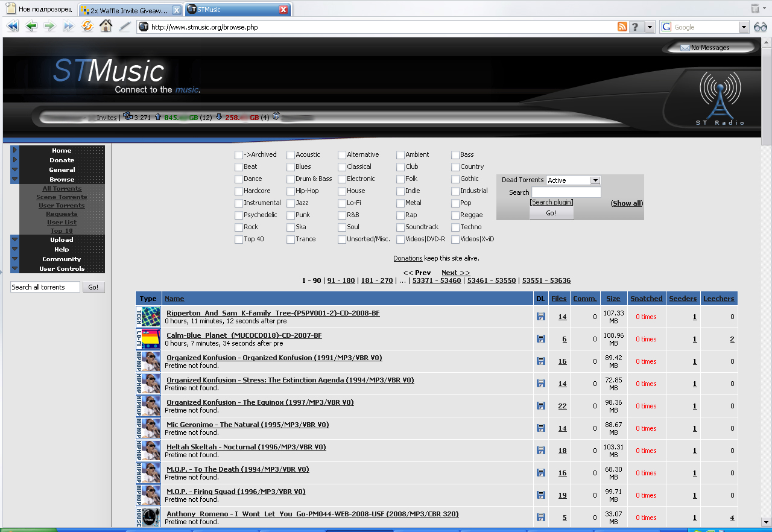Open the Google search engine dropdown
The width and height of the screenshot is (772, 532).
(x=744, y=27)
